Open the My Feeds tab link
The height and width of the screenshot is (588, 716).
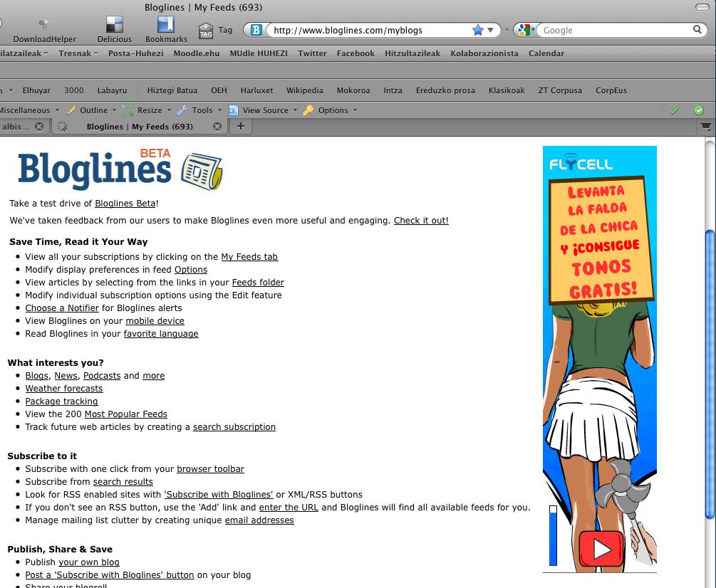(x=249, y=257)
